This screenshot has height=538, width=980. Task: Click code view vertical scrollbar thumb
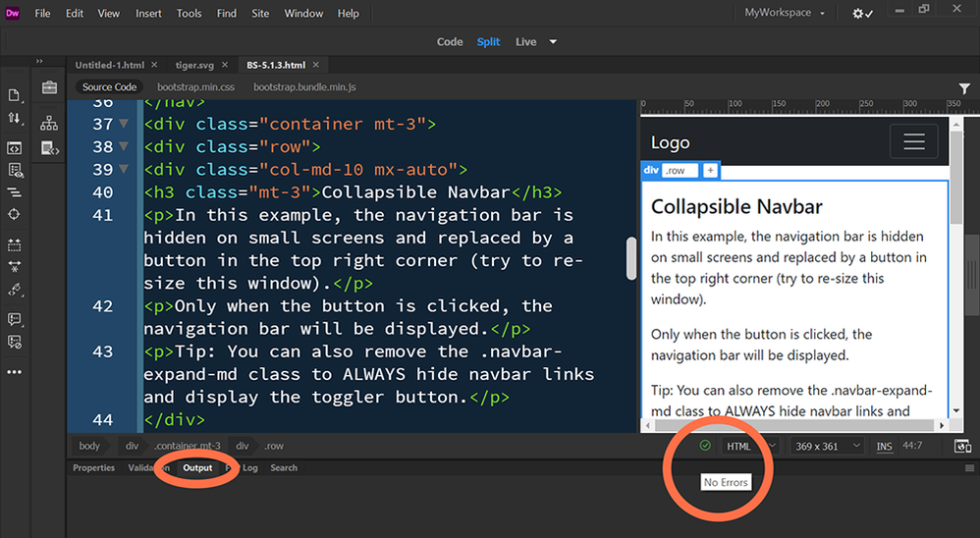tap(631, 258)
